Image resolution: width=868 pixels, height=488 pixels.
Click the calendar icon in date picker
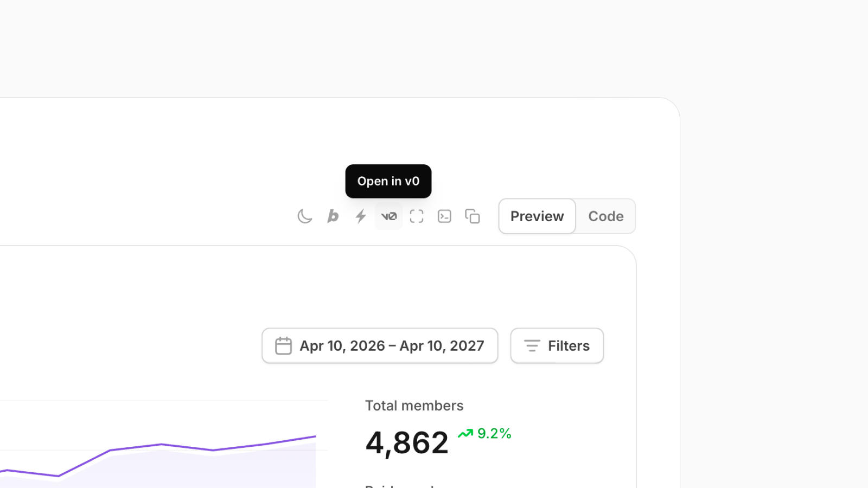pyautogui.click(x=283, y=346)
